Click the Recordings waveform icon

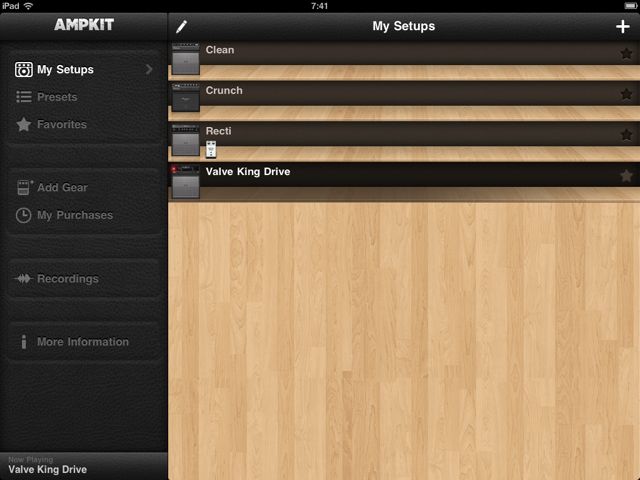point(23,279)
